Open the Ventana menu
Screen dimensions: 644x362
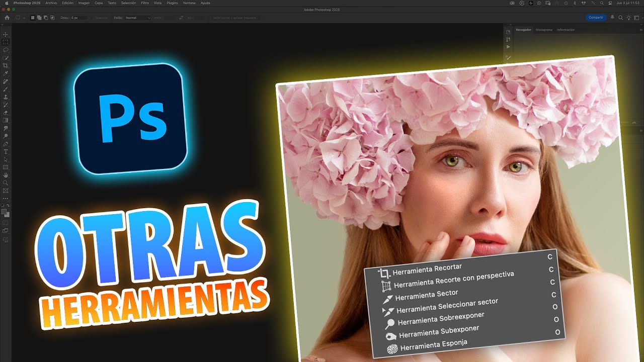coord(189,3)
